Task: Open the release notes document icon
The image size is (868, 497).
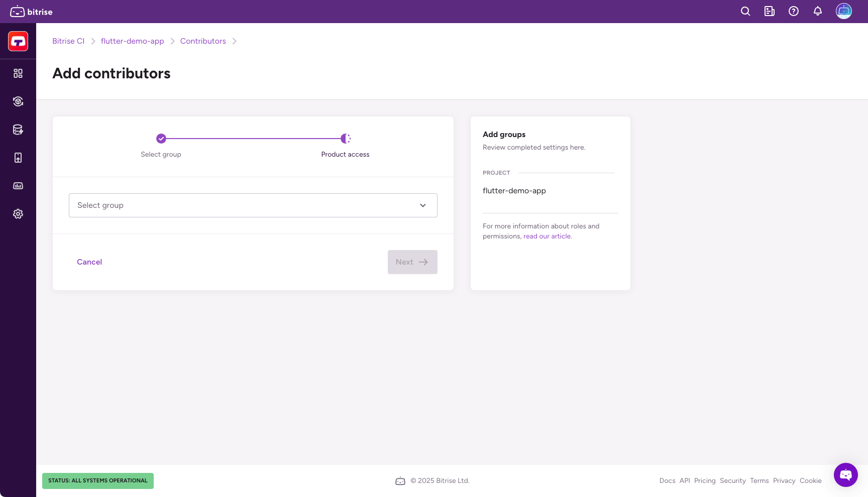Action: point(770,12)
